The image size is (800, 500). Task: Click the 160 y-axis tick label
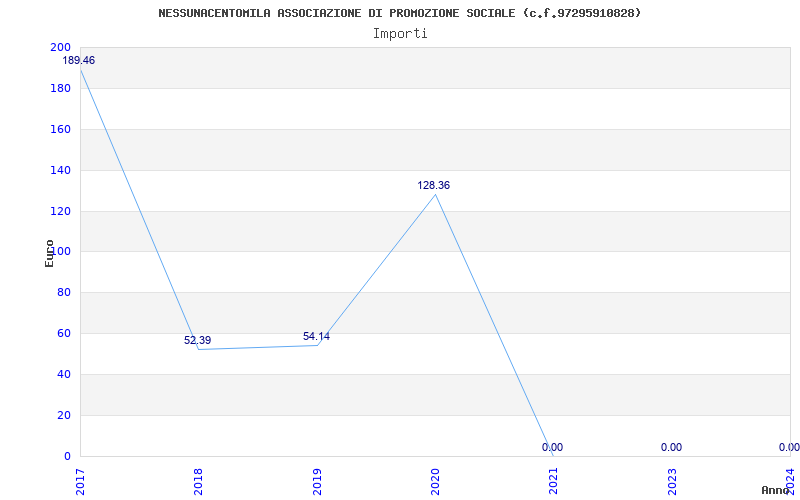point(60,129)
